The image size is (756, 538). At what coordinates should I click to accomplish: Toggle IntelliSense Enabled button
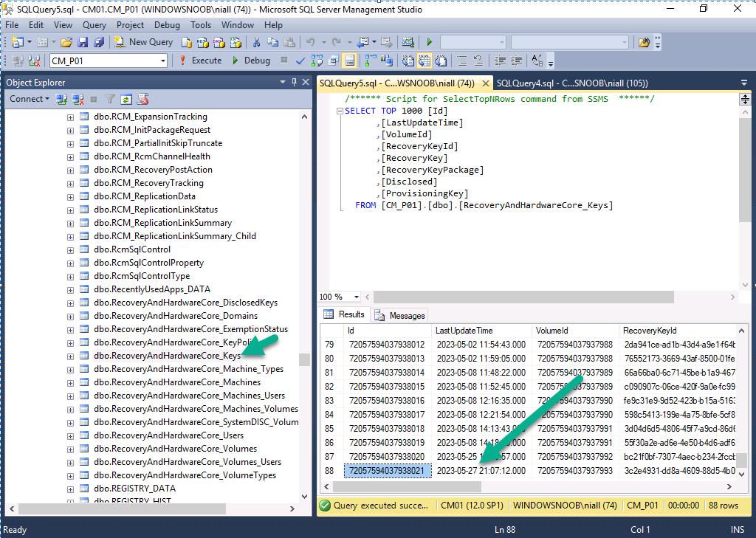pyautogui.click(x=349, y=61)
